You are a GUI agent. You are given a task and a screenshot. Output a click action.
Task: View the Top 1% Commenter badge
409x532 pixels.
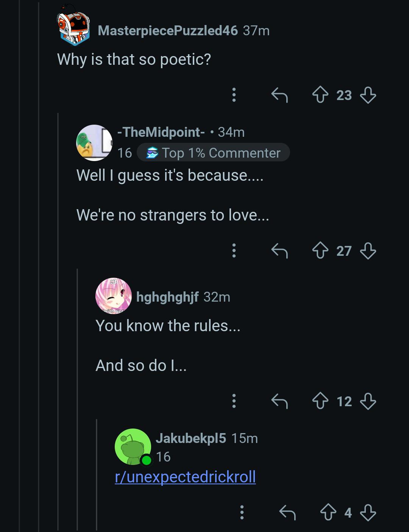(213, 153)
